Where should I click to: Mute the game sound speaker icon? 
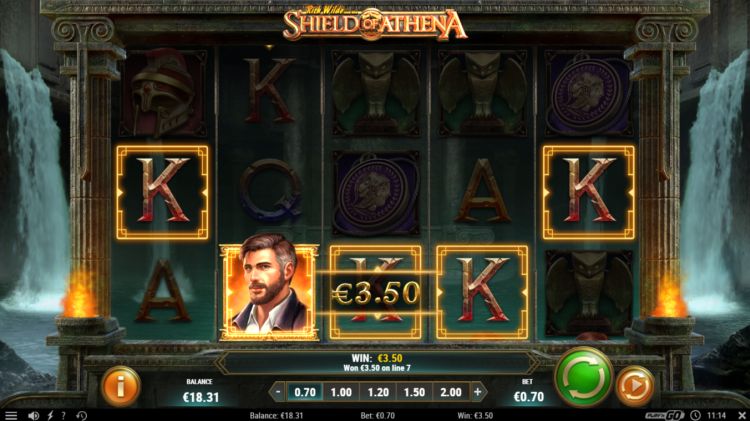click(x=33, y=416)
